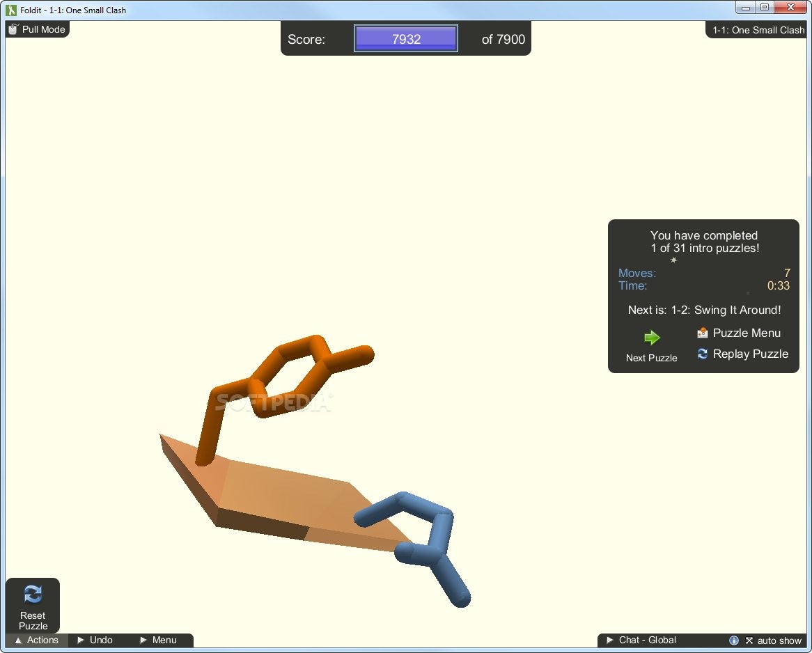Click the Pull Mode label
The image size is (812, 653).
point(43,29)
